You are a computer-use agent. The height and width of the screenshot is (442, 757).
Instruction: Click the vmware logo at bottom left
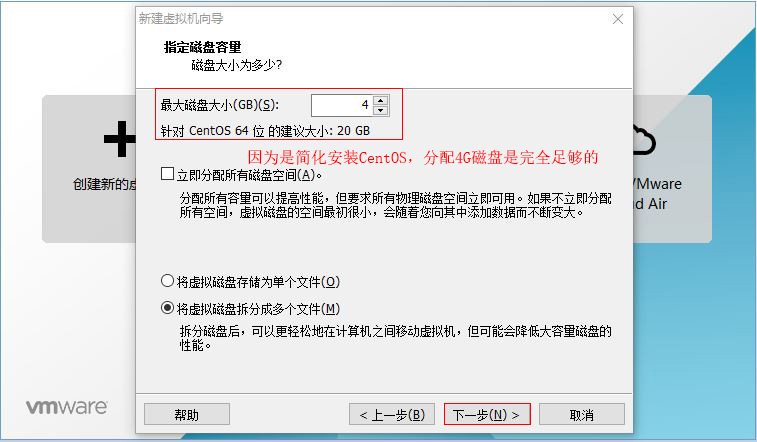[x=67, y=407]
